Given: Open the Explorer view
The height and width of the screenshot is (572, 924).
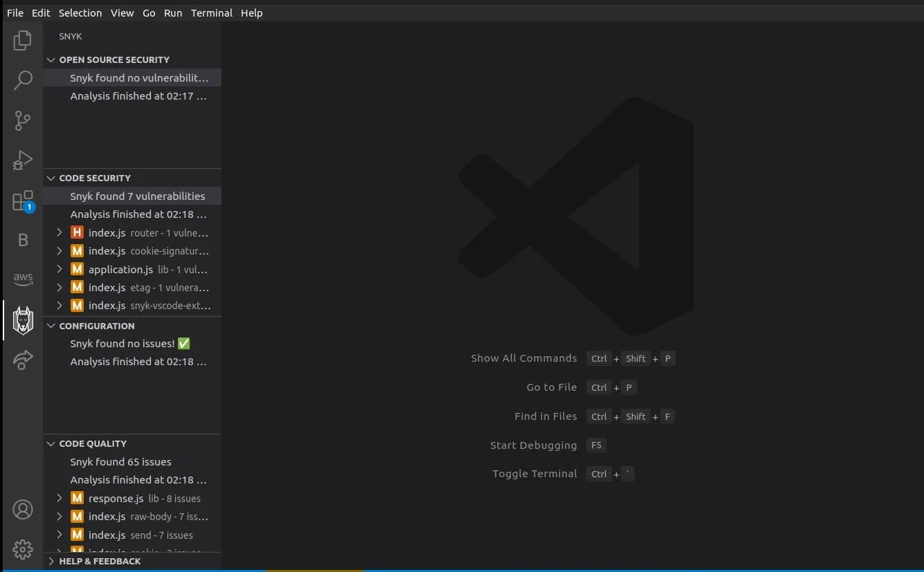Looking at the screenshot, I should click(x=23, y=40).
